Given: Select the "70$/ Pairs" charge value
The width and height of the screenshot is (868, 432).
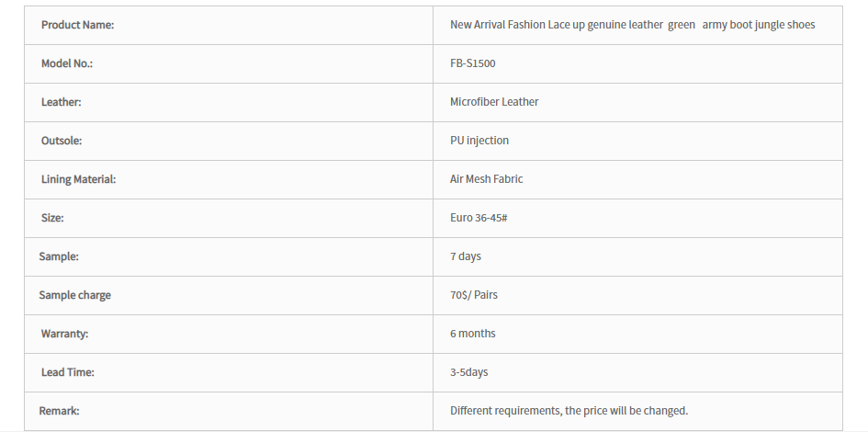Looking at the screenshot, I should 474,295.
